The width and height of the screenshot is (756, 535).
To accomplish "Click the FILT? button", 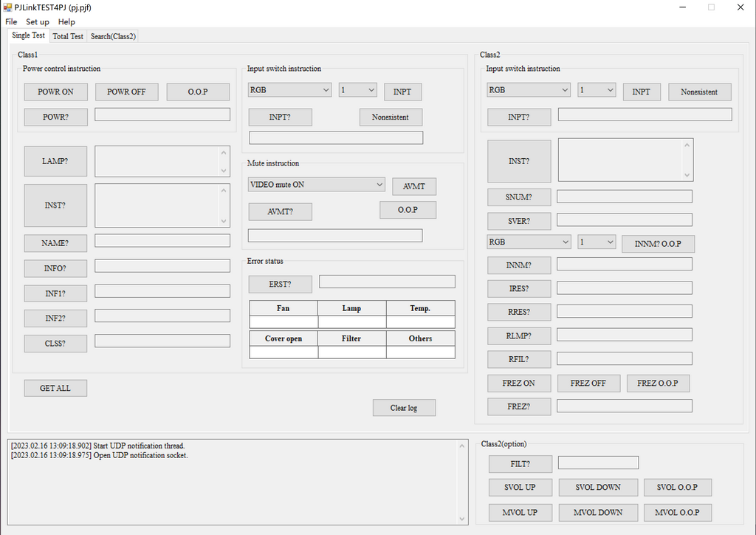I will click(x=520, y=464).
